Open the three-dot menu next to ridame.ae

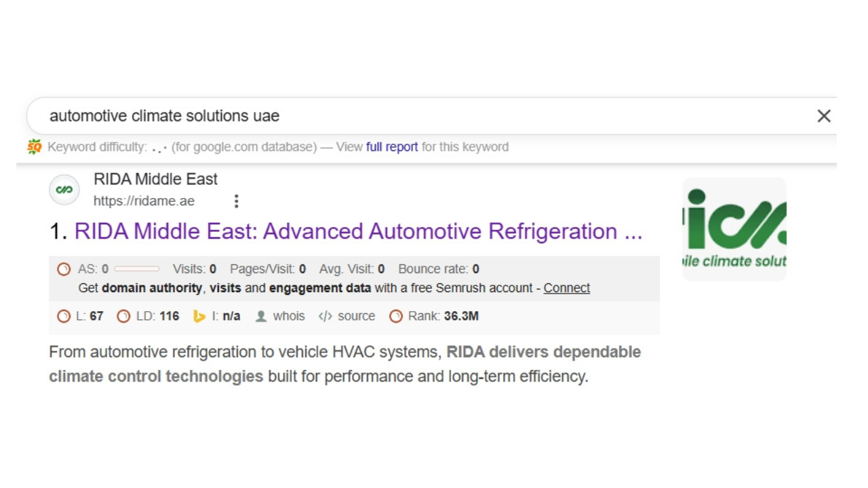(236, 201)
